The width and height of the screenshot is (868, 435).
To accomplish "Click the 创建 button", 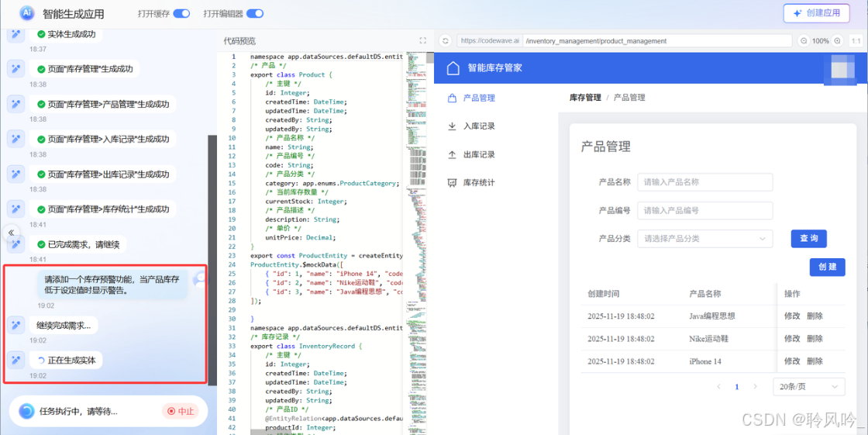I will tap(828, 267).
